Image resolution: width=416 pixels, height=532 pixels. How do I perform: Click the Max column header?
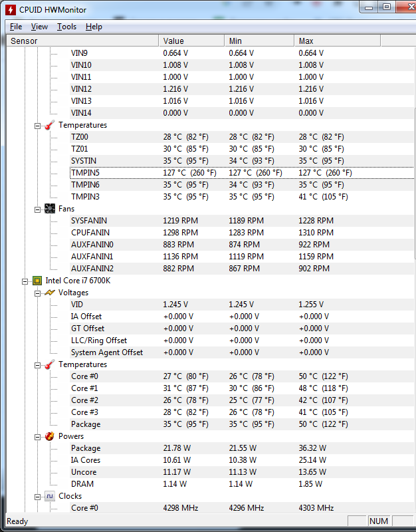[337, 41]
